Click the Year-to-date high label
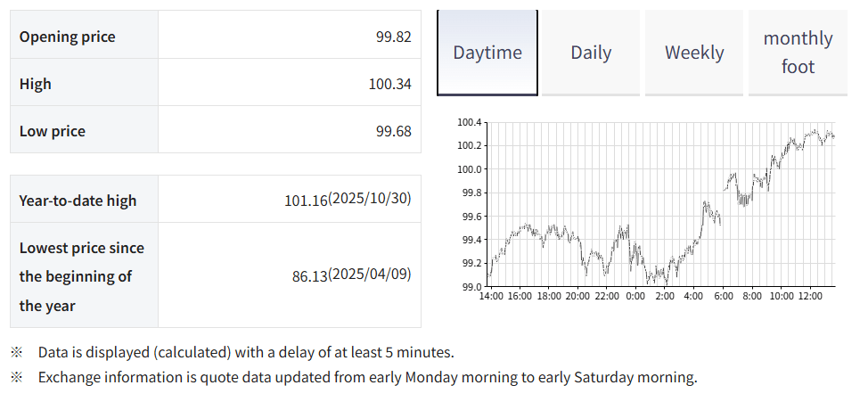The height and width of the screenshot is (418, 868). pyautogui.click(x=78, y=201)
